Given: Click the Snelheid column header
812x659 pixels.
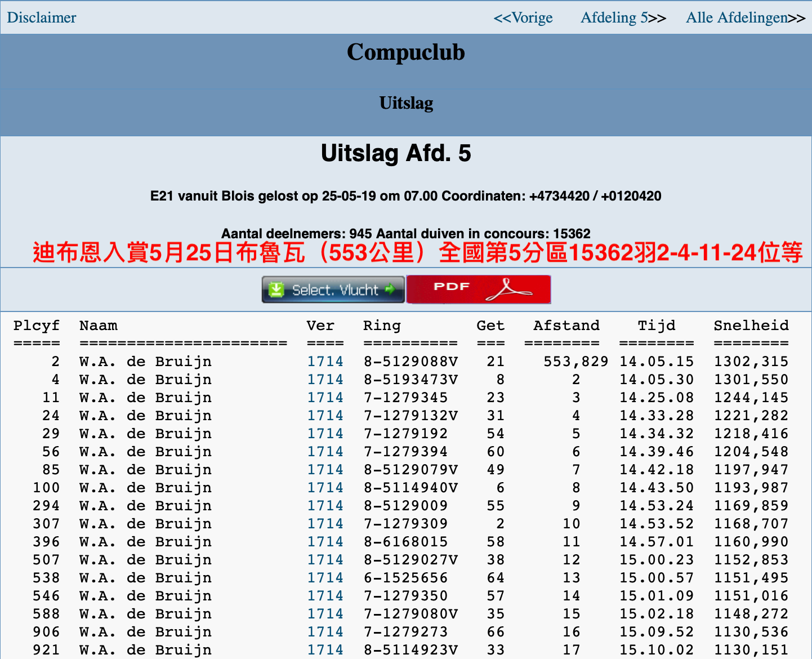Looking at the screenshot, I should 751,326.
